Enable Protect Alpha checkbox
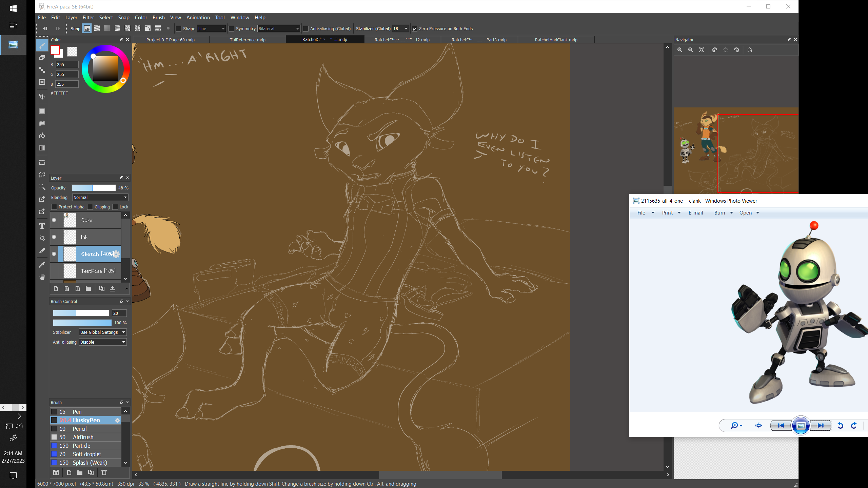 tap(54, 207)
